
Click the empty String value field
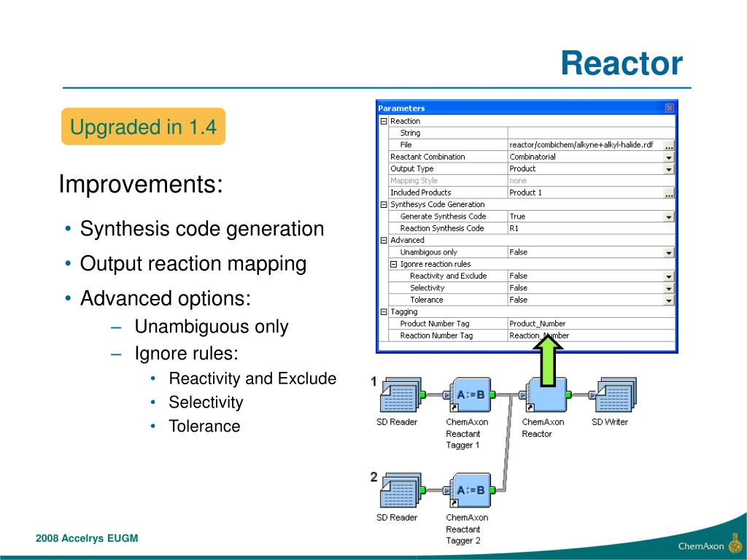(x=591, y=133)
